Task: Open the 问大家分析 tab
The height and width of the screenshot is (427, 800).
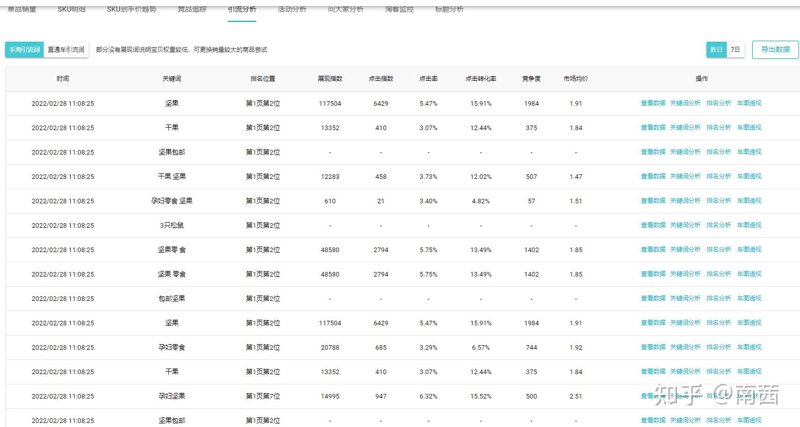Action: pyautogui.click(x=345, y=9)
